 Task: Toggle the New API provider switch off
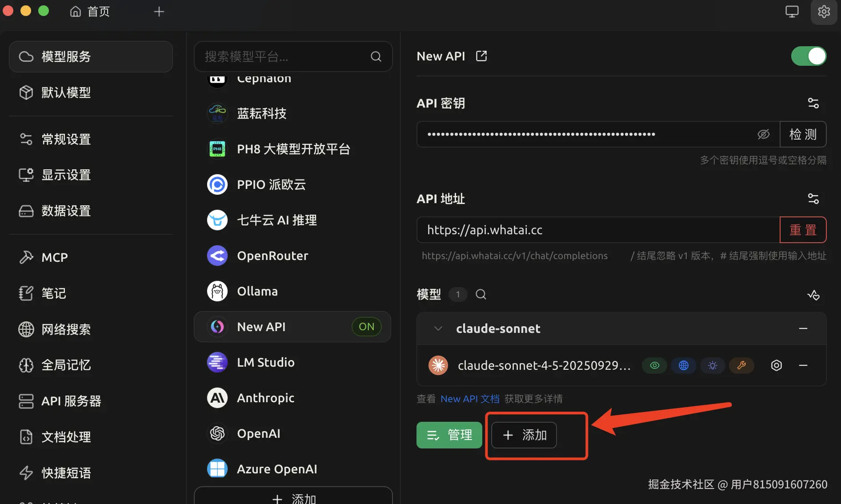tap(808, 56)
